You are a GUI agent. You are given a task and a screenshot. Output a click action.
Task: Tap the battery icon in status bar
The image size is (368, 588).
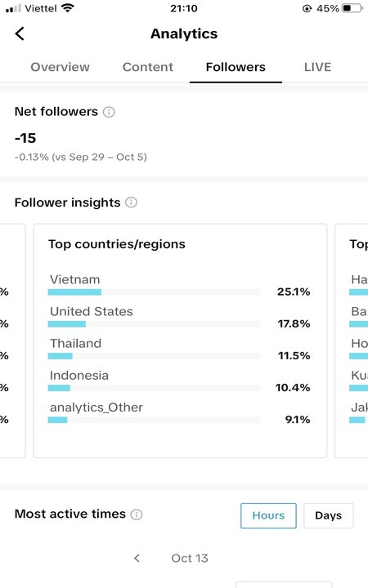point(352,8)
